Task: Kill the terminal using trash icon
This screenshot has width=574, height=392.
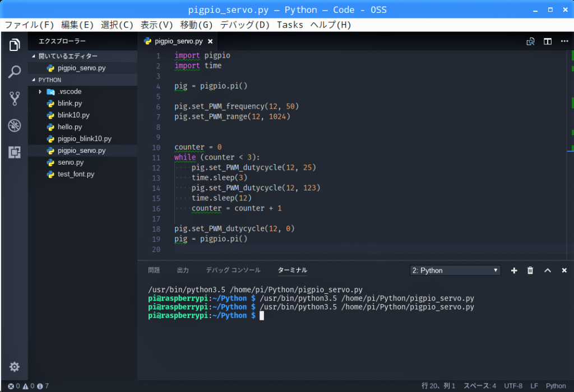Action: [530, 270]
